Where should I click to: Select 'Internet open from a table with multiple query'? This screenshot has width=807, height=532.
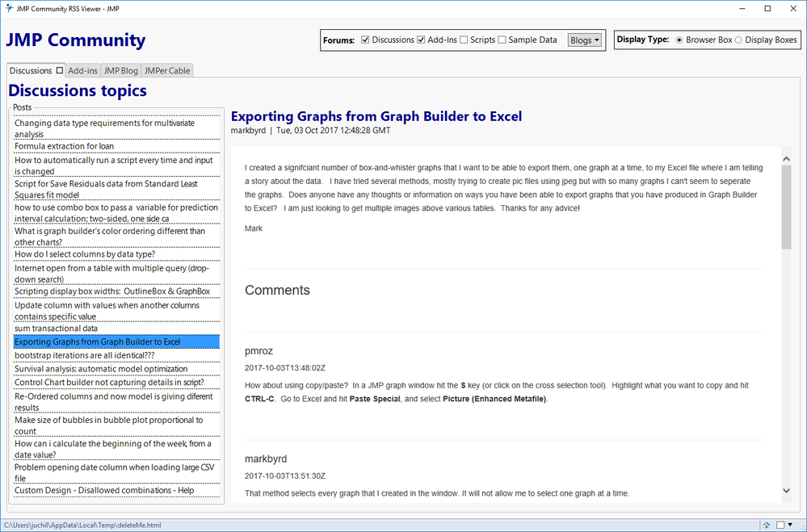coord(117,273)
